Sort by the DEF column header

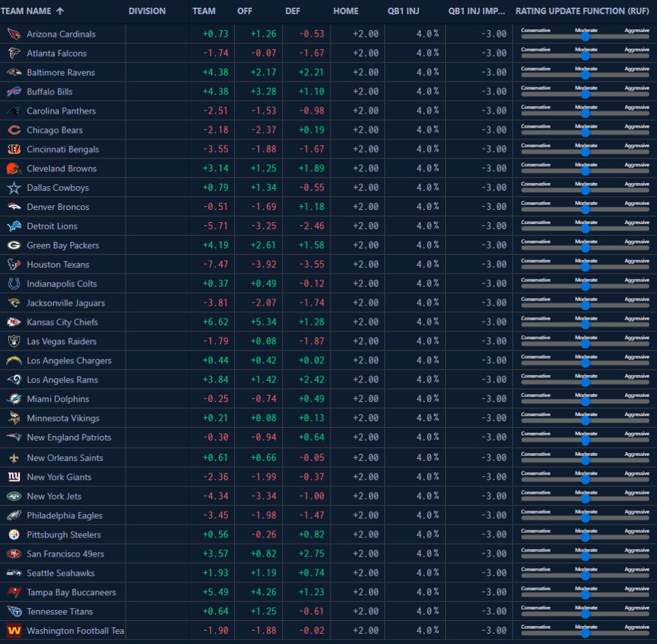[x=293, y=11]
